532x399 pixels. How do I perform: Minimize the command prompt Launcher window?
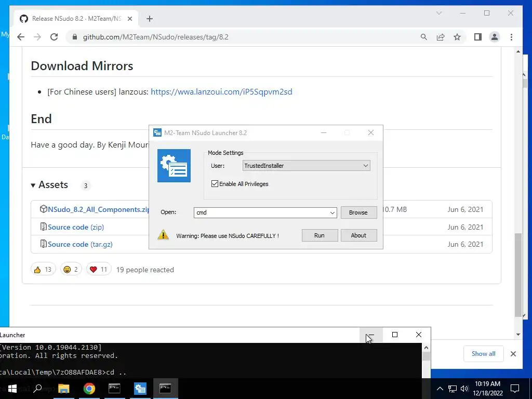click(371, 335)
